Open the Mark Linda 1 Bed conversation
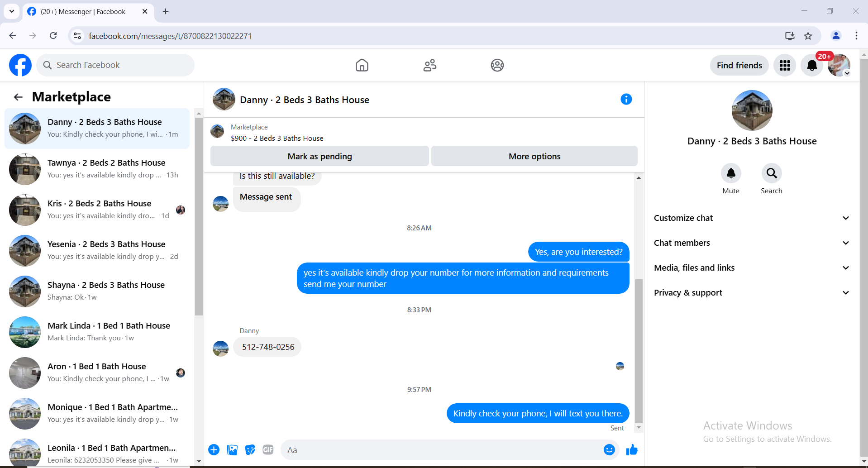 click(97, 332)
